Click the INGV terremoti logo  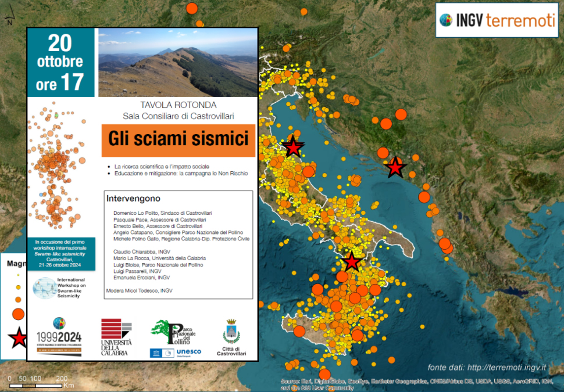pos(497,20)
